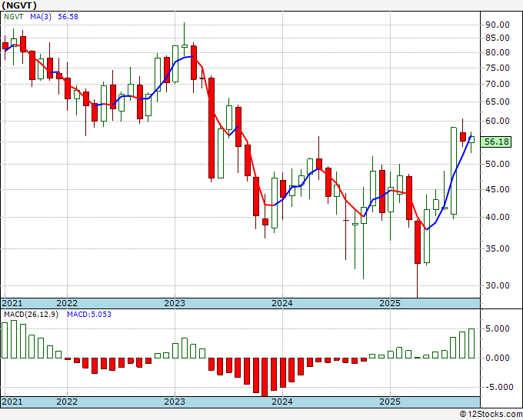The height and width of the screenshot is (420, 523).
Task: Click the current price tag 56.18
Action: 496,142
